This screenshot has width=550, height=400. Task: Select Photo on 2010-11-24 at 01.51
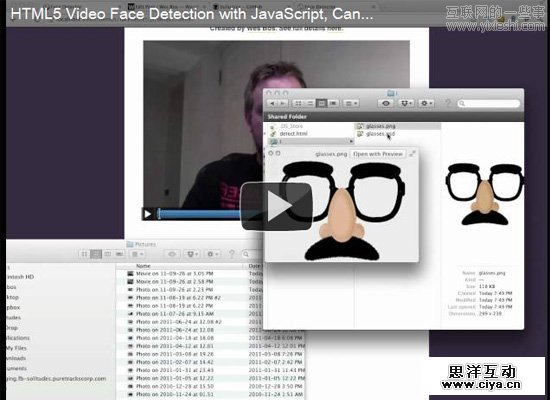(x=175, y=394)
